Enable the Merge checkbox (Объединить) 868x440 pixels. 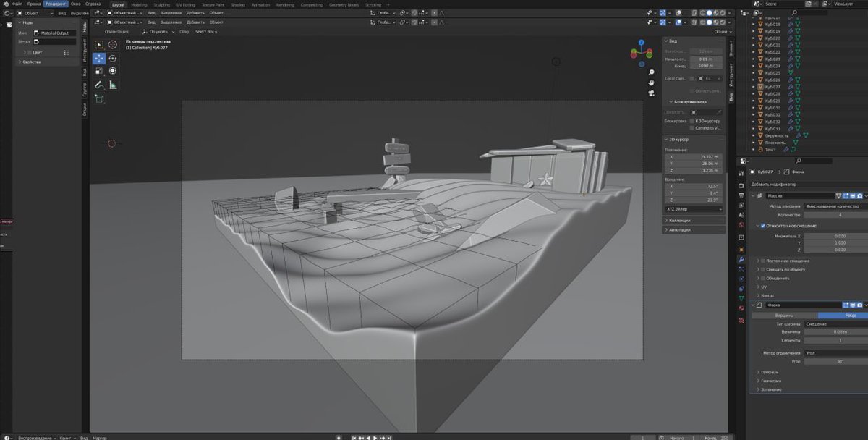point(762,278)
